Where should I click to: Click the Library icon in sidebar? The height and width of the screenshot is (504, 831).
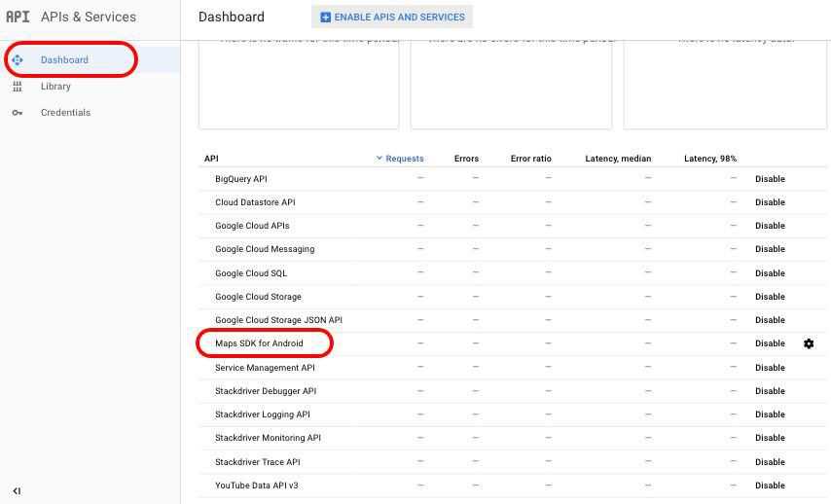tap(18, 87)
